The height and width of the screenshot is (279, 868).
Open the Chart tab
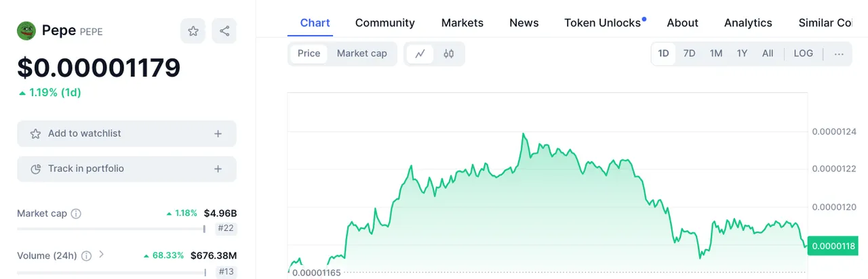[x=315, y=23]
